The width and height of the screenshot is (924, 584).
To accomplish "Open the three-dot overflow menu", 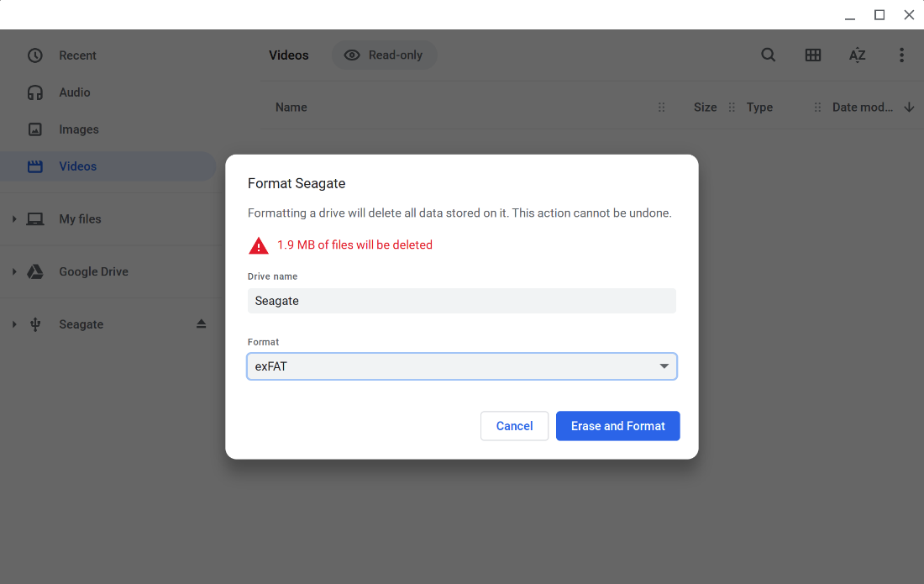I will click(x=901, y=55).
